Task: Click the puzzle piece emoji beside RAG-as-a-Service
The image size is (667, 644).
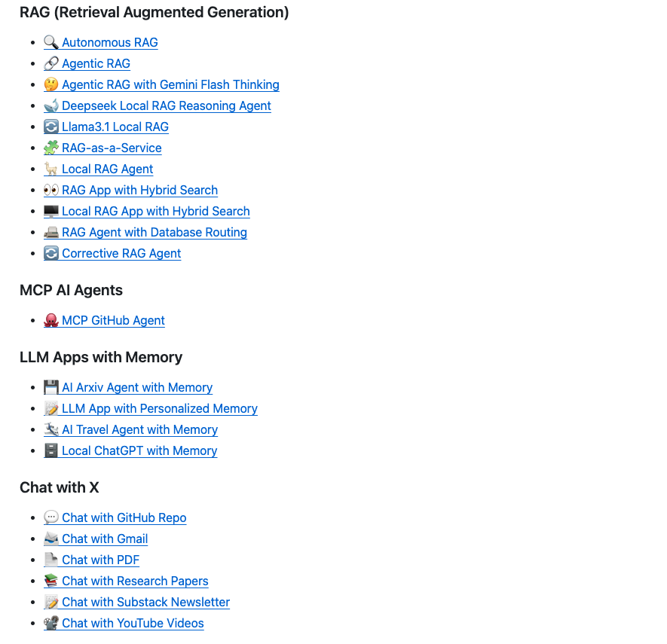Action: [x=51, y=148]
